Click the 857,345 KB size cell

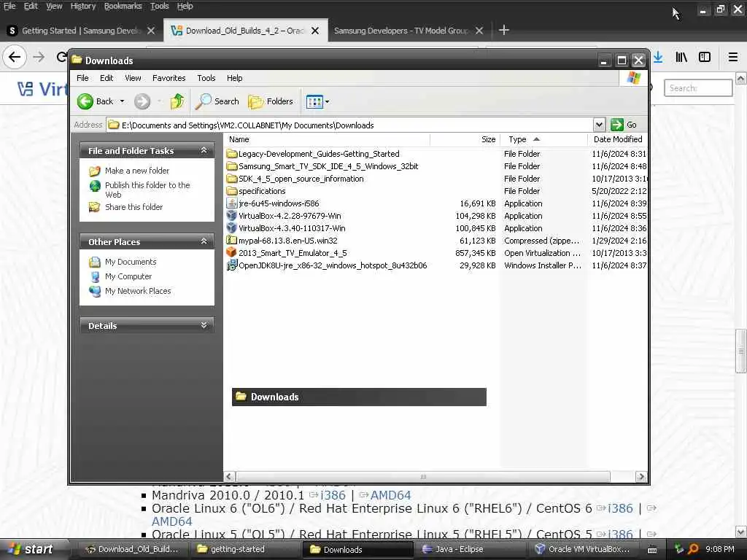click(x=475, y=253)
